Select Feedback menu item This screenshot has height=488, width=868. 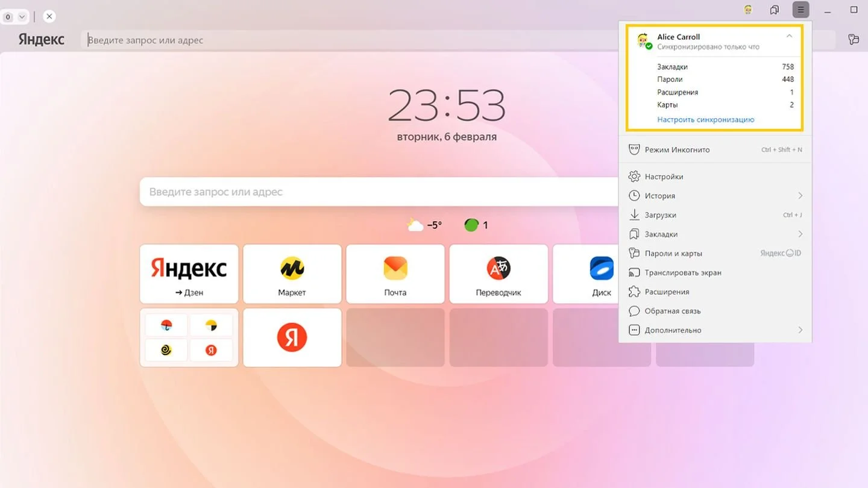(x=715, y=311)
